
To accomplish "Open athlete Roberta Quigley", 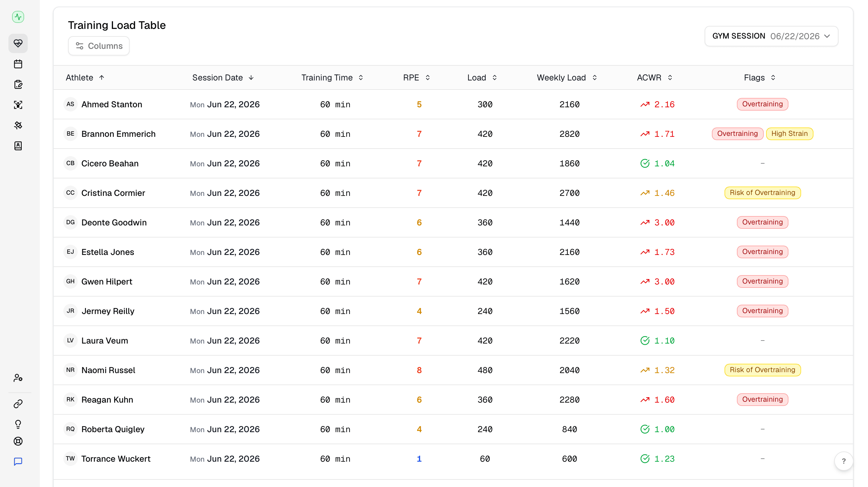I will tap(113, 429).
